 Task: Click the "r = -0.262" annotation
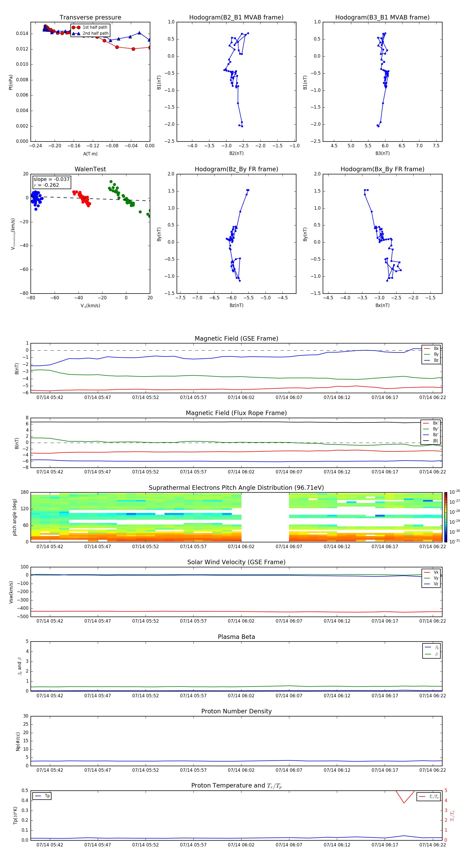point(47,185)
